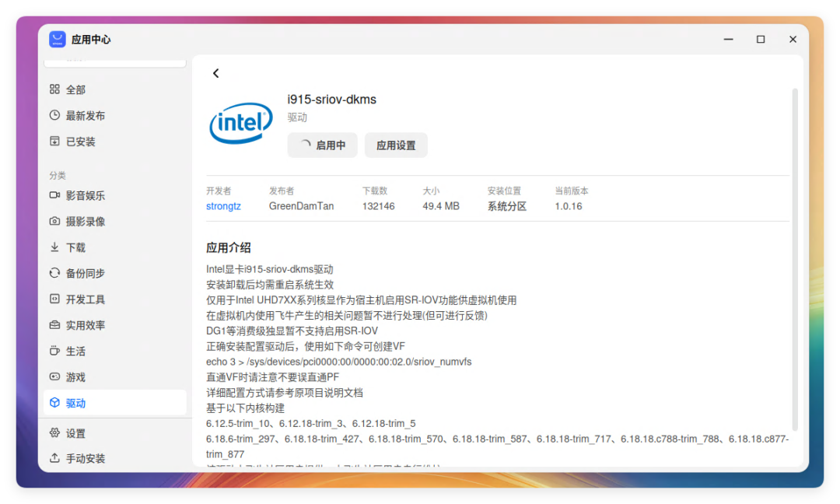Open 设置 in the sidebar
The width and height of the screenshot is (840, 504).
coord(114,432)
